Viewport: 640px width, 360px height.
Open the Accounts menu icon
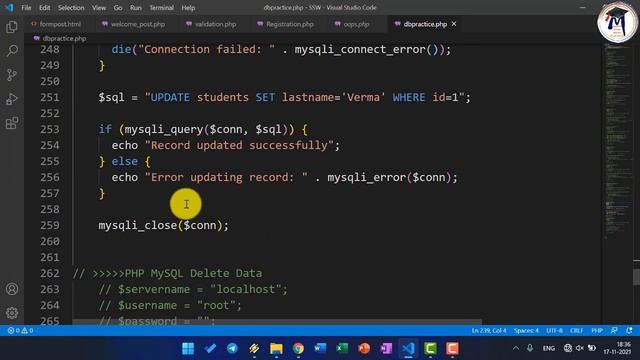pyautogui.click(x=12, y=289)
